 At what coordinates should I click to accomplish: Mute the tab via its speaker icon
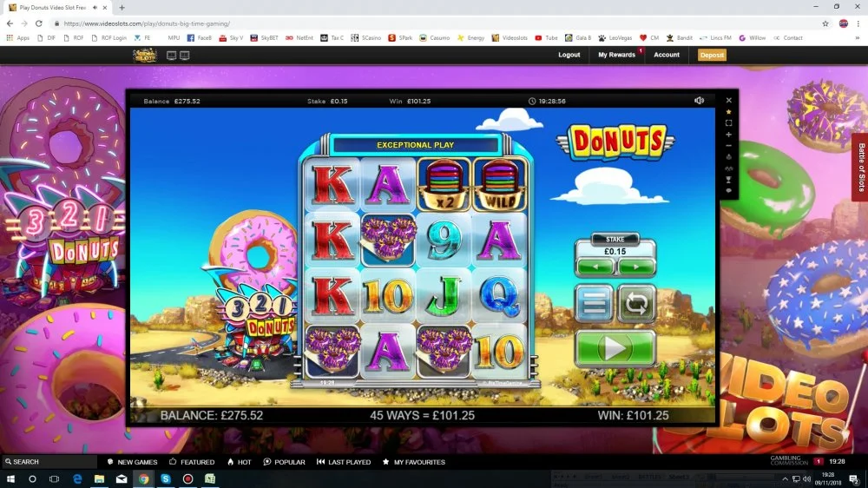point(95,8)
